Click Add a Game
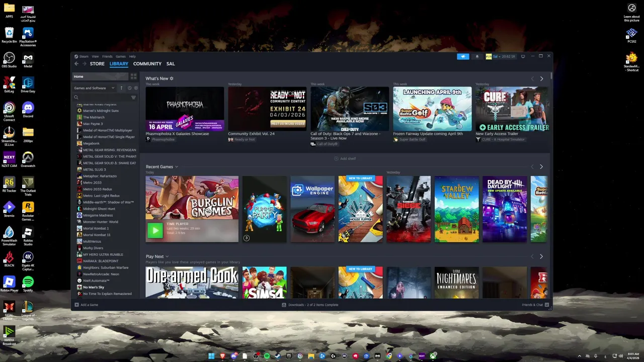Image resolution: width=644 pixels, height=362 pixels. [87, 305]
